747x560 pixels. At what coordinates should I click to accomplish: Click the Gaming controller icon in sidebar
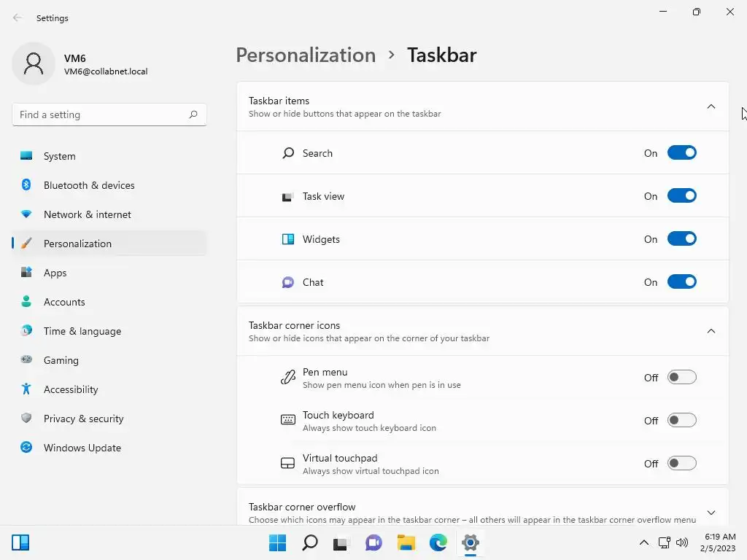coord(26,359)
